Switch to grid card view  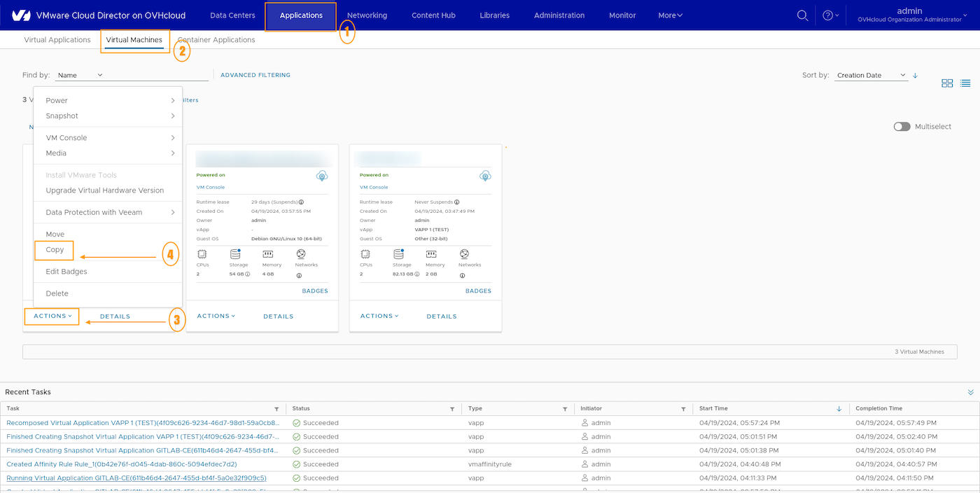click(x=947, y=83)
